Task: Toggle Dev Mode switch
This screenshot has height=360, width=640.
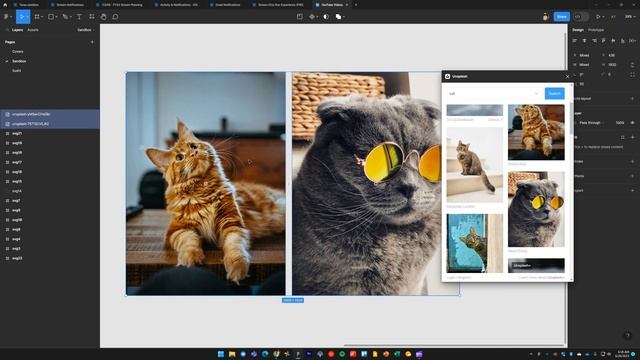Action: pyautogui.click(x=581, y=17)
